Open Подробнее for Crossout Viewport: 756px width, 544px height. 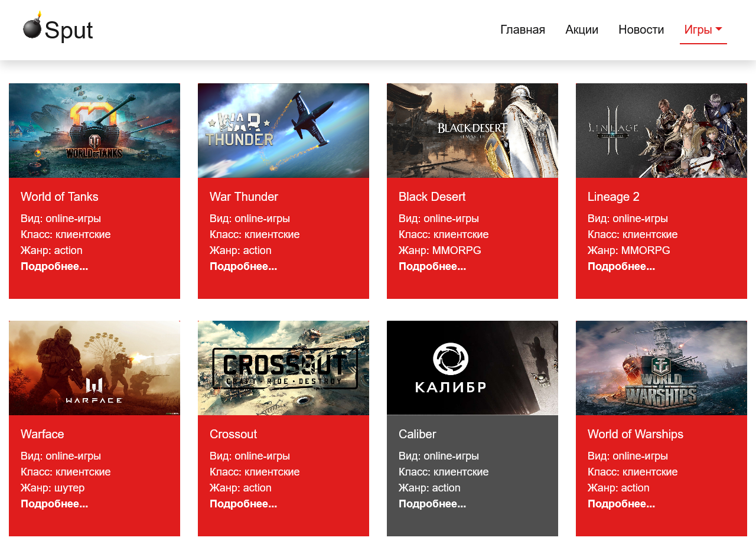coord(243,504)
